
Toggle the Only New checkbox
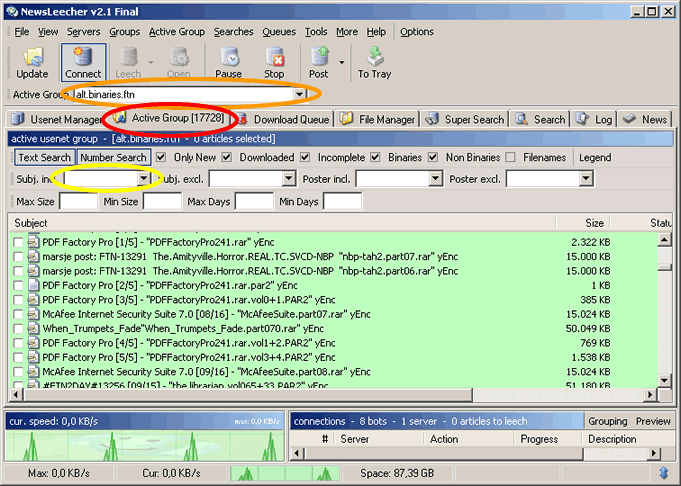pyautogui.click(x=161, y=157)
